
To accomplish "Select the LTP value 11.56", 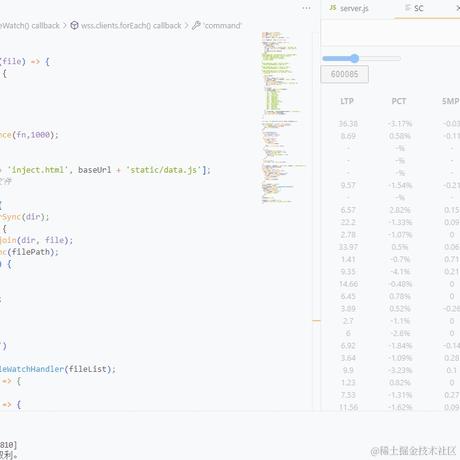I will (348, 407).
